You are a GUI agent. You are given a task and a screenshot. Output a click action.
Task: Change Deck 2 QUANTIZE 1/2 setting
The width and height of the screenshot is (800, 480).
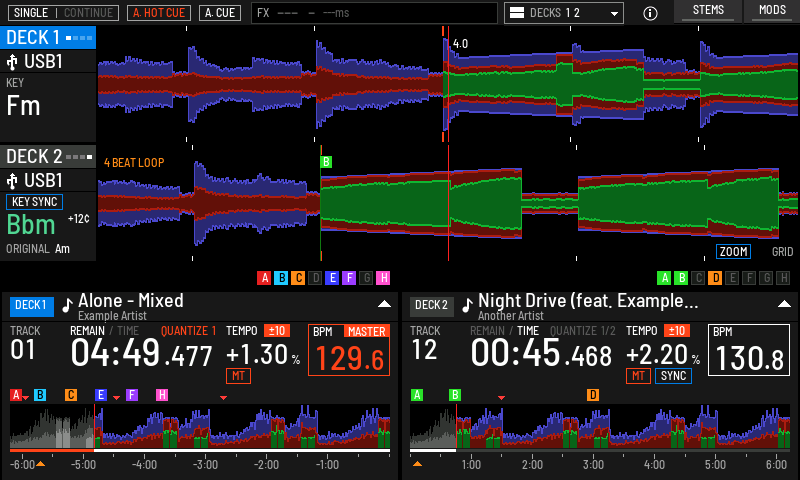click(583, 331)
